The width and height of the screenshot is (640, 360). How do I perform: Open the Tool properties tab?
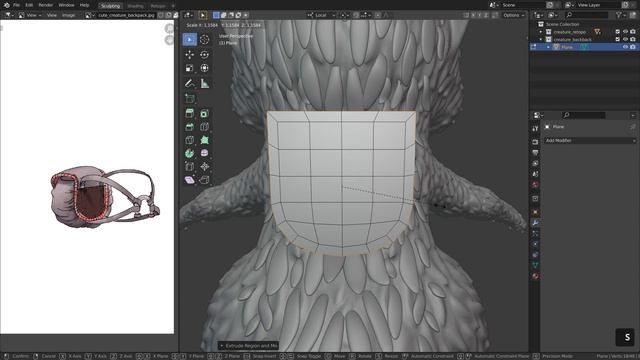tap(535, 129)
